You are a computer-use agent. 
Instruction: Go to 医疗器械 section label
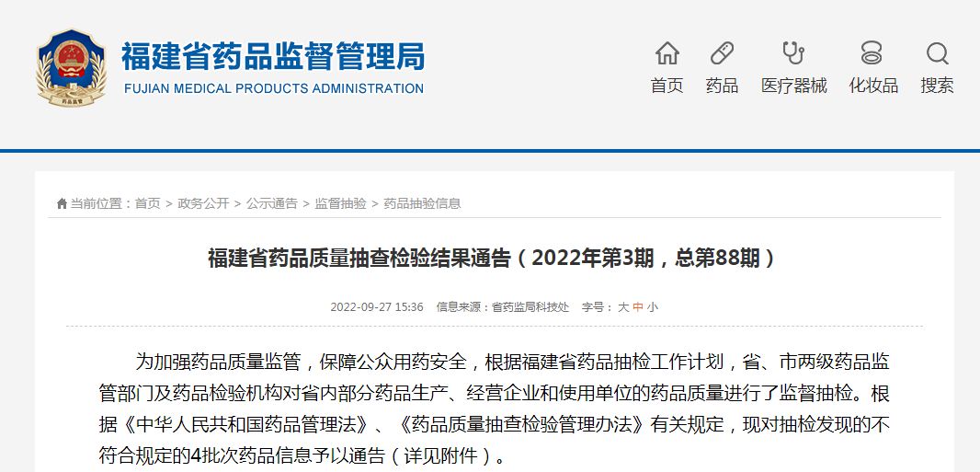tap(793, 86)
